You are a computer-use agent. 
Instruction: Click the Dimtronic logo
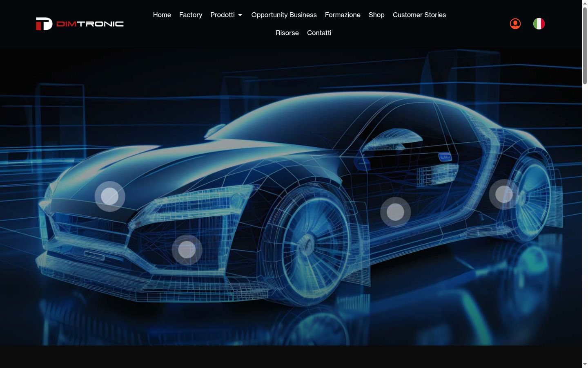[x=80, y=24]
